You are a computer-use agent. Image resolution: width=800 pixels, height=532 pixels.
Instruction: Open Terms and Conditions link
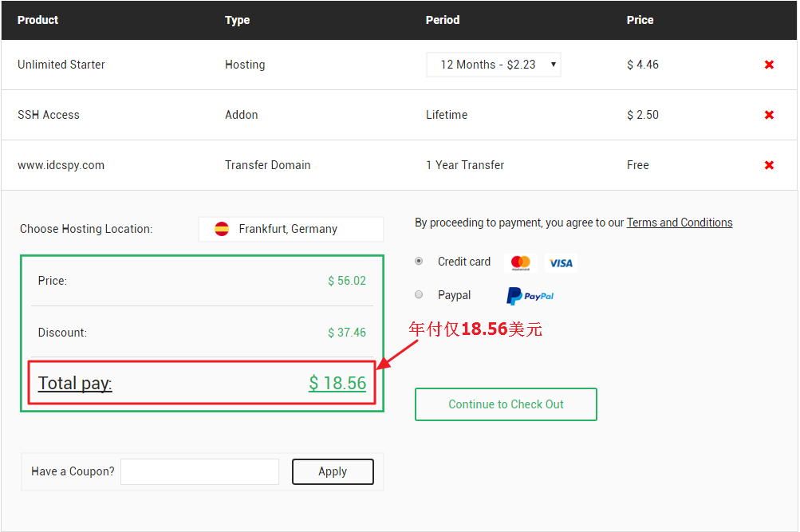(x=680, y=223)
